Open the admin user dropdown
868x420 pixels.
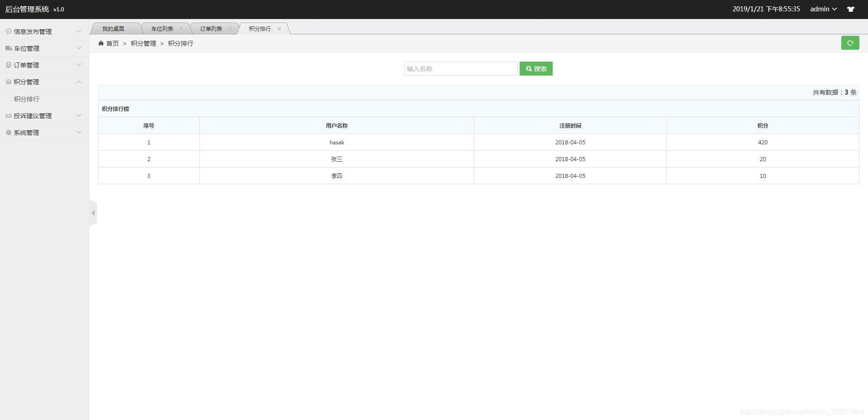823,9
